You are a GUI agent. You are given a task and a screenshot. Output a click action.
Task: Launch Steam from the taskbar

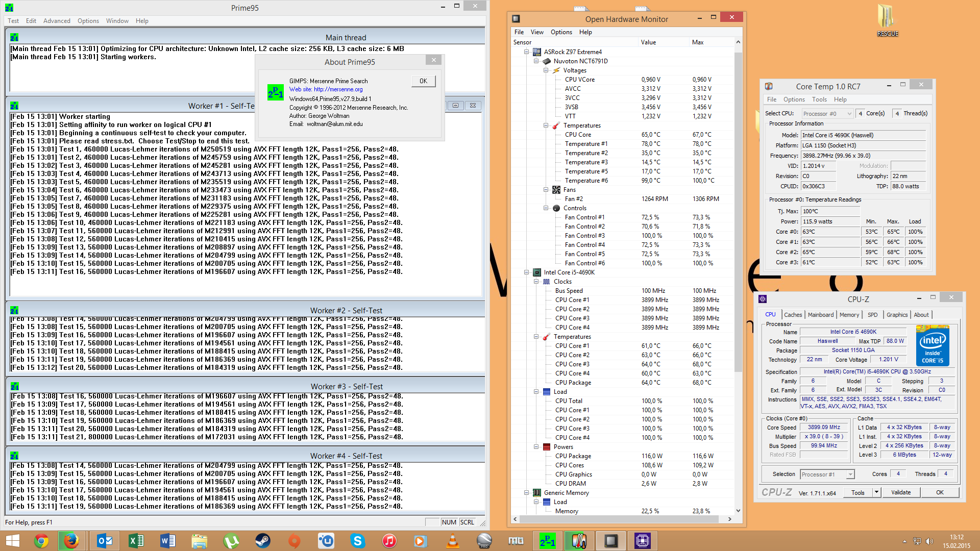click(x=263, y=540)
